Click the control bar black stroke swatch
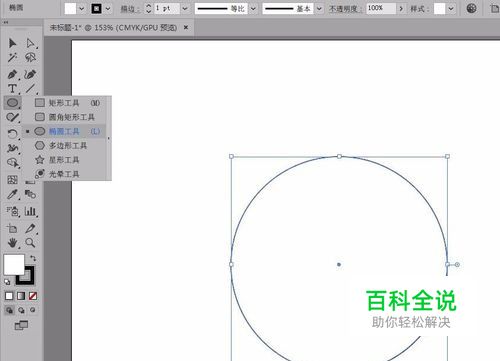The image size is (500, 361). pyautogui.click(x=97, y=9)
